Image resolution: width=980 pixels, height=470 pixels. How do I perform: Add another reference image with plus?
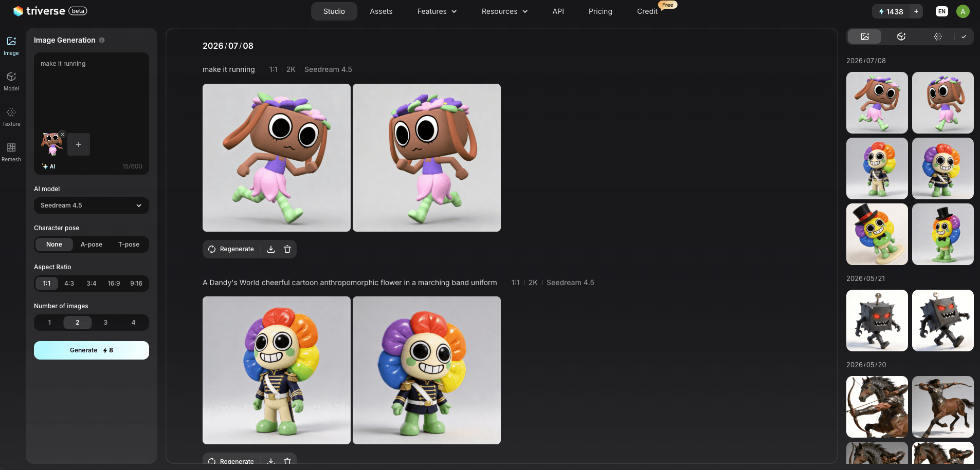pyautogui.click(x=79, y=144)
